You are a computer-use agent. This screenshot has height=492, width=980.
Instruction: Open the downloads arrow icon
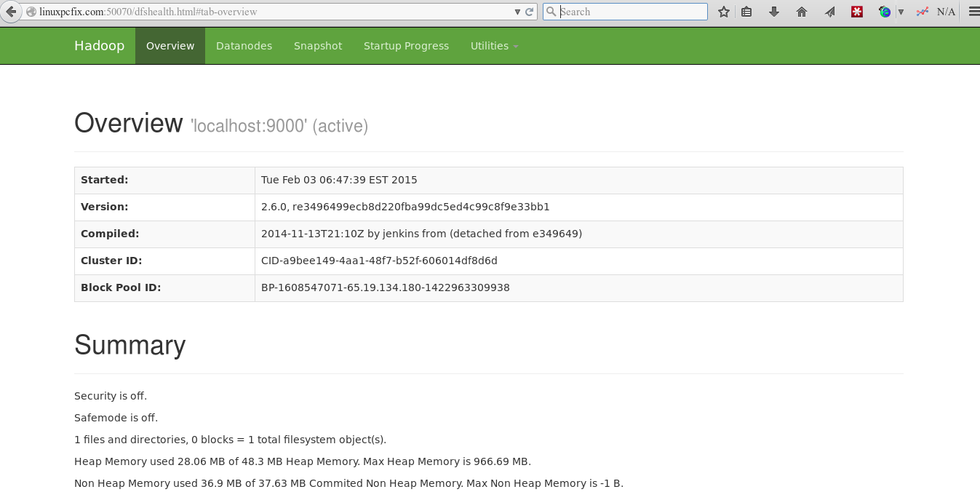point(774,12)
